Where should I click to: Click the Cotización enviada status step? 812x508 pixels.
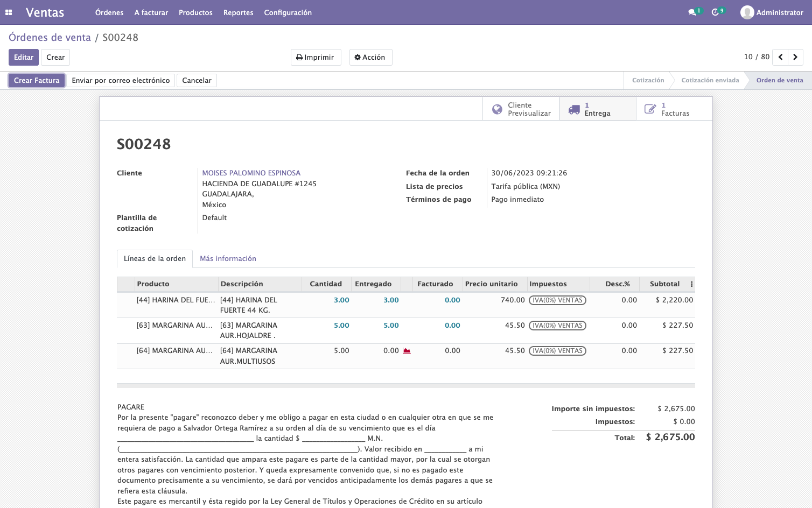point(710,81)
